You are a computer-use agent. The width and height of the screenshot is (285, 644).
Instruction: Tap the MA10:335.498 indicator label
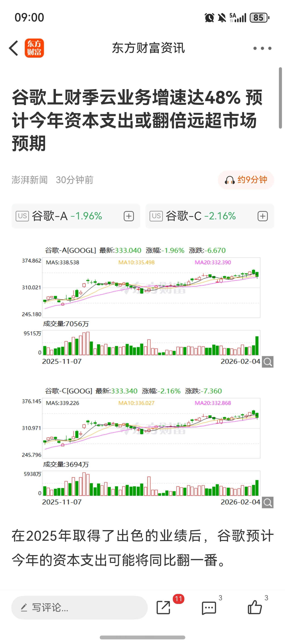tap(136, 262)
